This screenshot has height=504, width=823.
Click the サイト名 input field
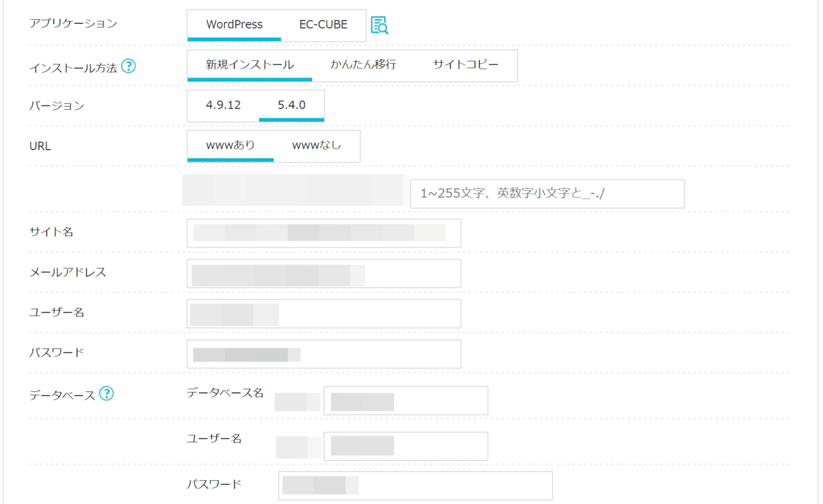coord(323,233)
